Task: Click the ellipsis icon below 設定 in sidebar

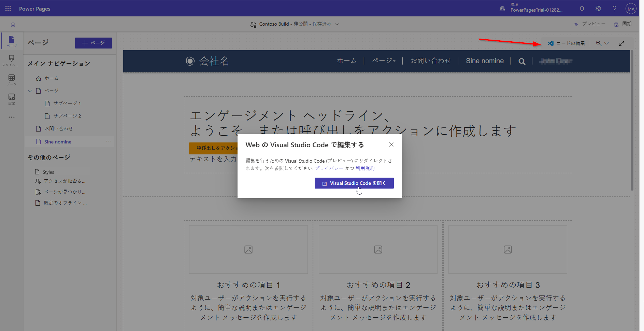Action: coord(11,117)
